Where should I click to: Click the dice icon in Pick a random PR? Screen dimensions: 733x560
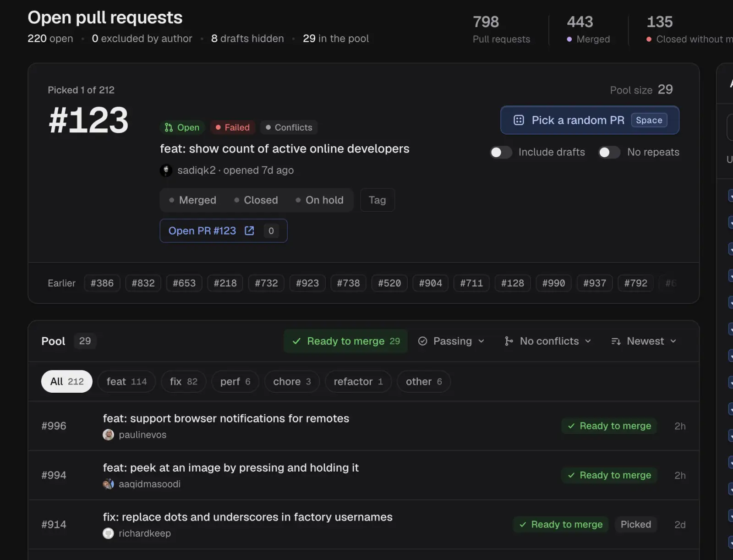[519, 120]
